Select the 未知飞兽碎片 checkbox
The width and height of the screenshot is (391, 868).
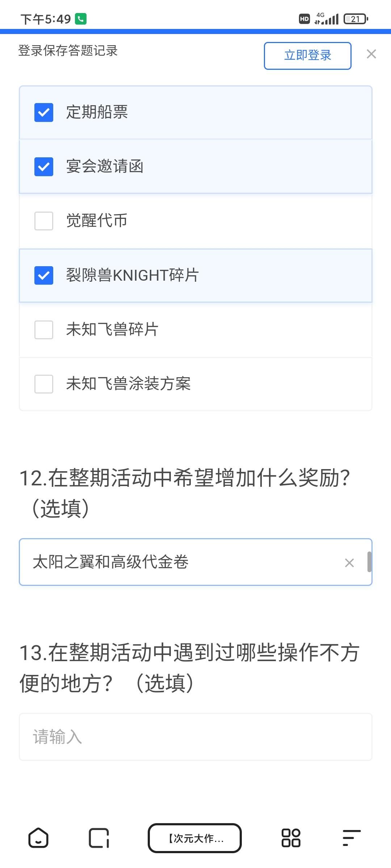coord(44,330)
